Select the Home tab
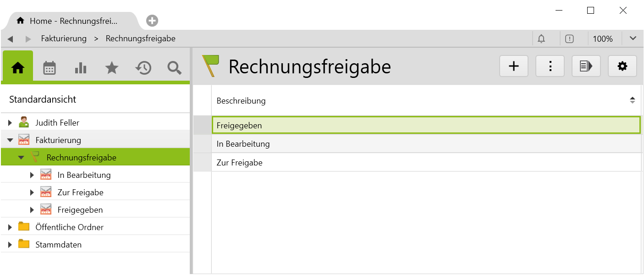 (x=69, y=21)
